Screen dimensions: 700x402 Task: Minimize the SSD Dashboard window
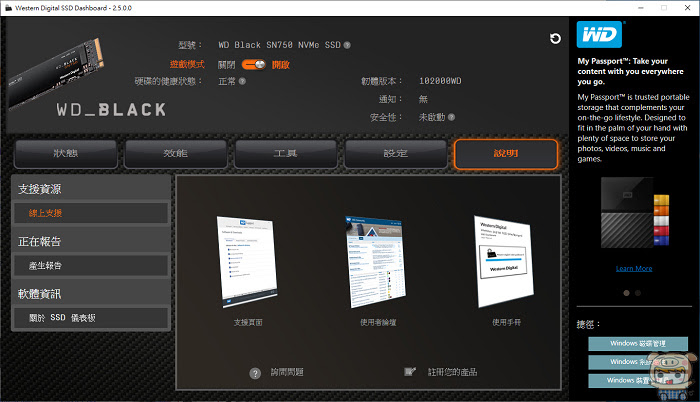tap(641, 8)
